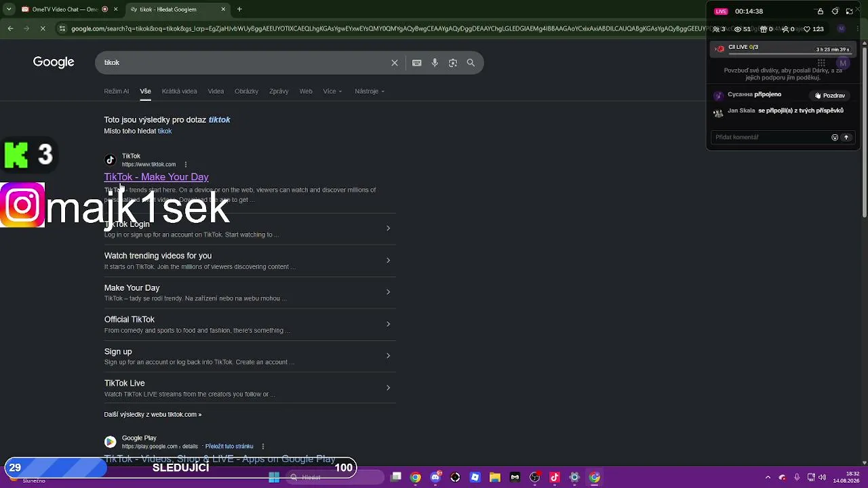Screen dimensions: 868x488
Task: Open OBS Studio from the taskbar
Action: pyautogui.click(x=534, y=478)
